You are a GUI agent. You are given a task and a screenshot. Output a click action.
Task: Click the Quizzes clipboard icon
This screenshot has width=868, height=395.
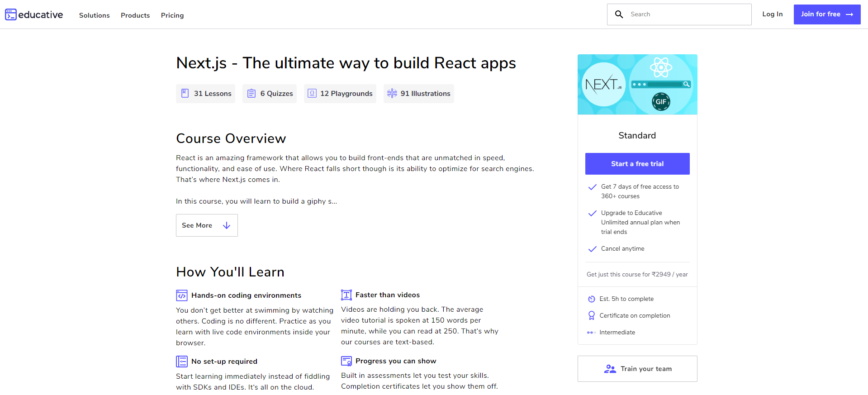[x=251, y=94]
